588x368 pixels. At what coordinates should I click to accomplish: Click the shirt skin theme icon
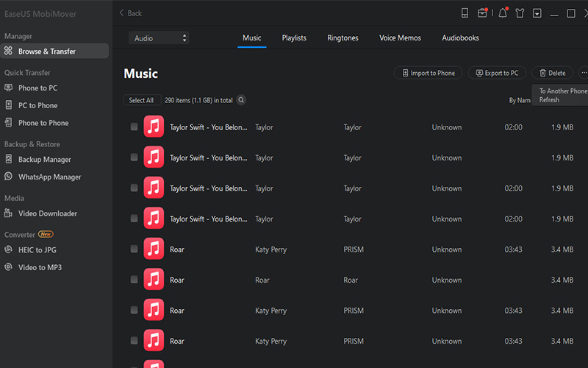click(x=520, y=13)
